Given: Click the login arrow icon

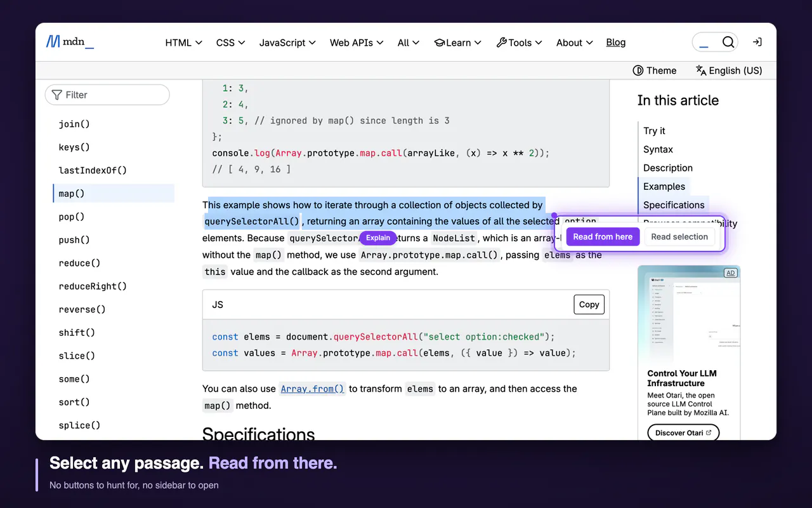Looking at the screenshot, I should (x=757, y=42).
